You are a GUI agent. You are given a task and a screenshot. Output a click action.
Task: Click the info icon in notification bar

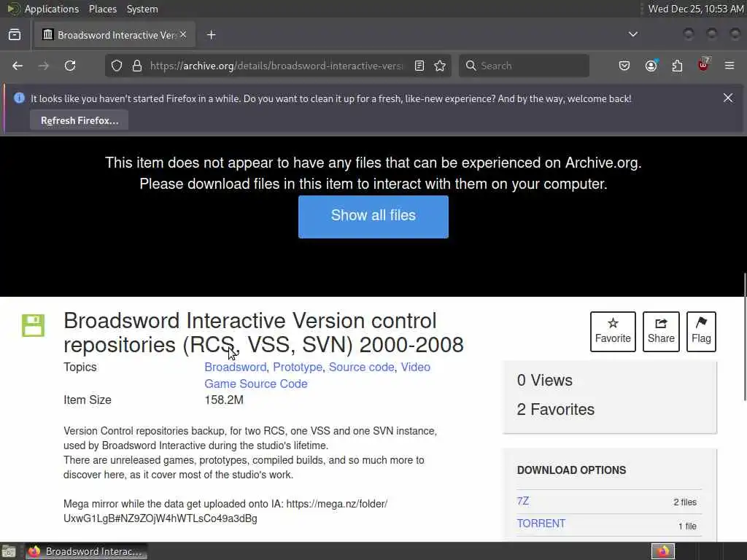19,98
